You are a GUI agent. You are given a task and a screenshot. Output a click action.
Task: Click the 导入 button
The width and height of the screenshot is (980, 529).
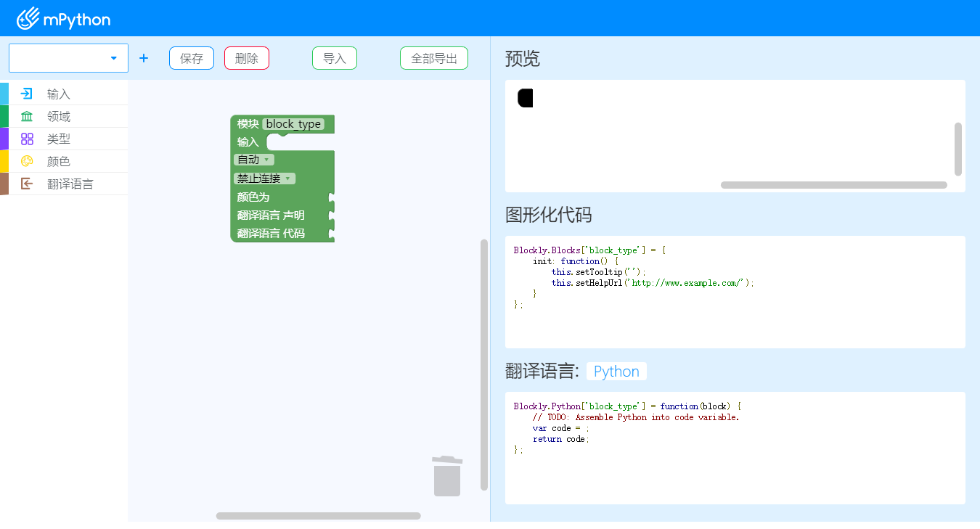point(335,58)
